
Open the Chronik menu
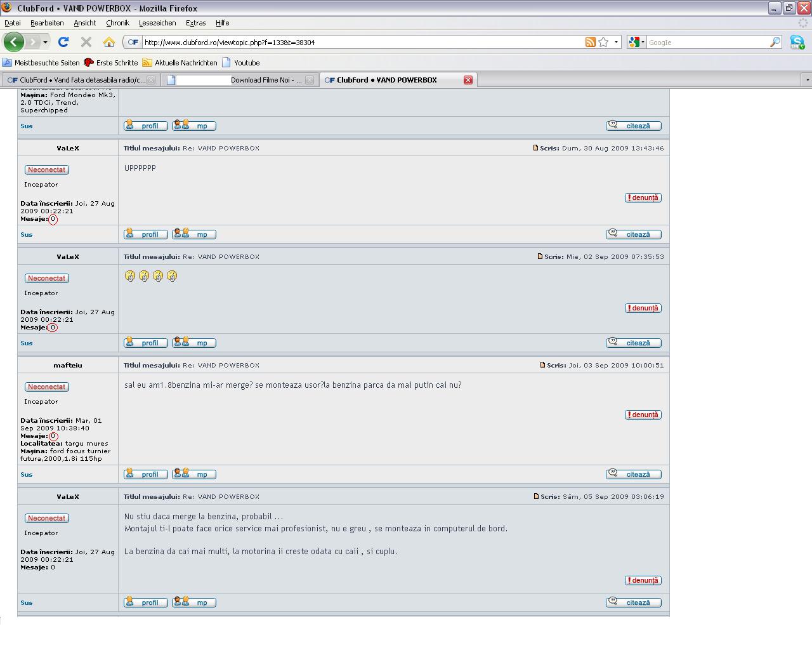coord(117,23)
